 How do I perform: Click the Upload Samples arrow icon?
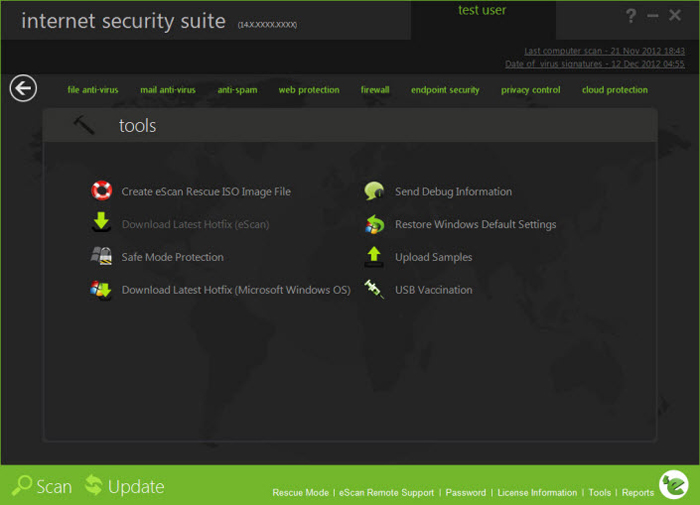(x=374, y=257)
